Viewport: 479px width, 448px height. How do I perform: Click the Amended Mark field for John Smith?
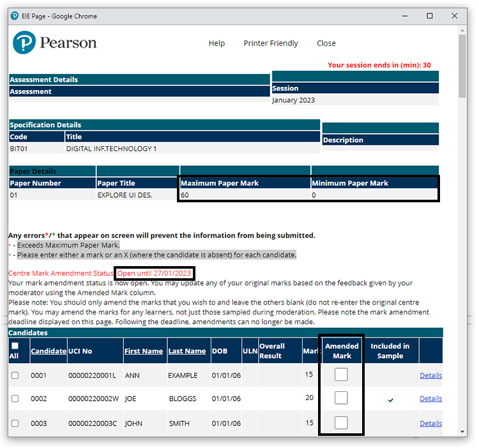click(341, 422)
